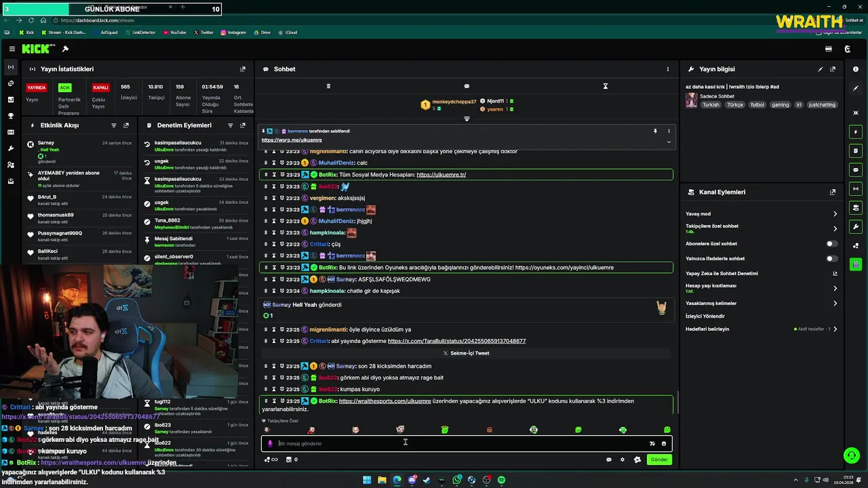The image size is (868, 488).
Task: Timeout vergimen via hourglass icon
Action: [x=274, y=198]
